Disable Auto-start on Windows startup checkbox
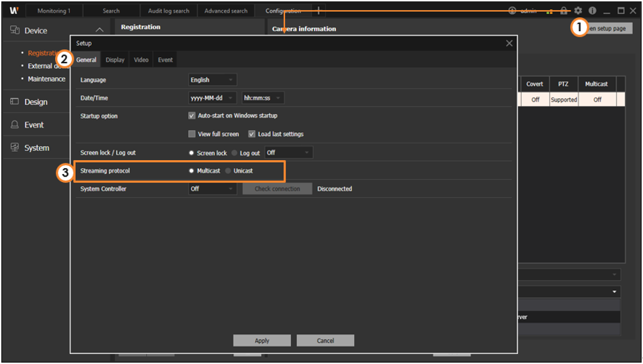The height and width of the screenshot is (364, 643). (192, 116)
